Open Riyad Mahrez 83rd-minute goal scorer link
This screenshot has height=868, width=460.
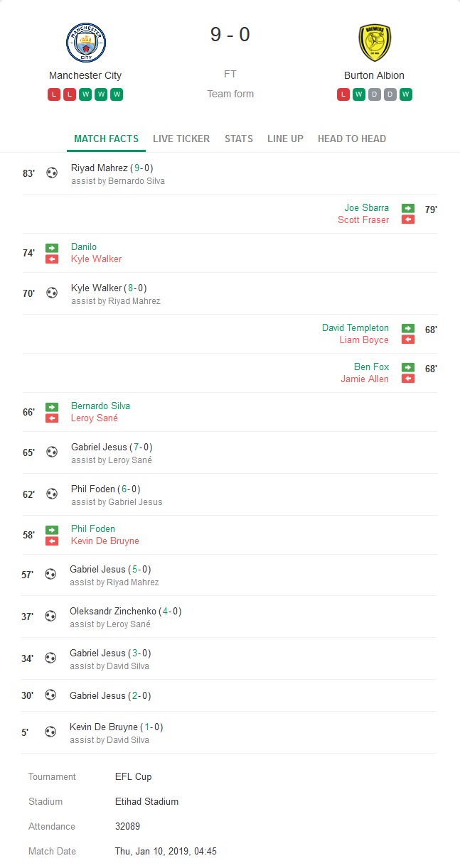point(99,168)
